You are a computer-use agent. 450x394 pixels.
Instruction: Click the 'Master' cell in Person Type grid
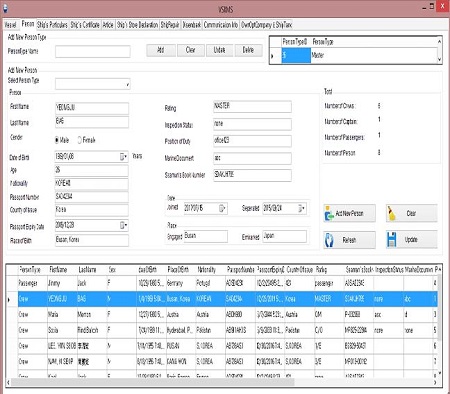[373, 56]
